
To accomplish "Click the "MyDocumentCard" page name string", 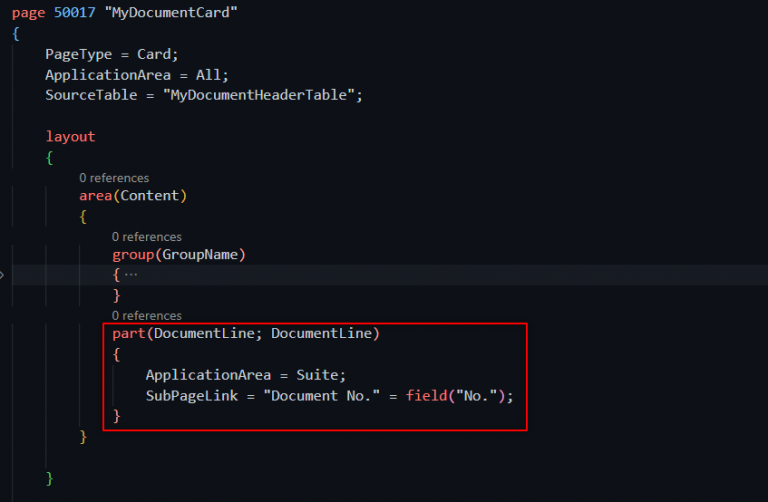I will click(162, 12).
